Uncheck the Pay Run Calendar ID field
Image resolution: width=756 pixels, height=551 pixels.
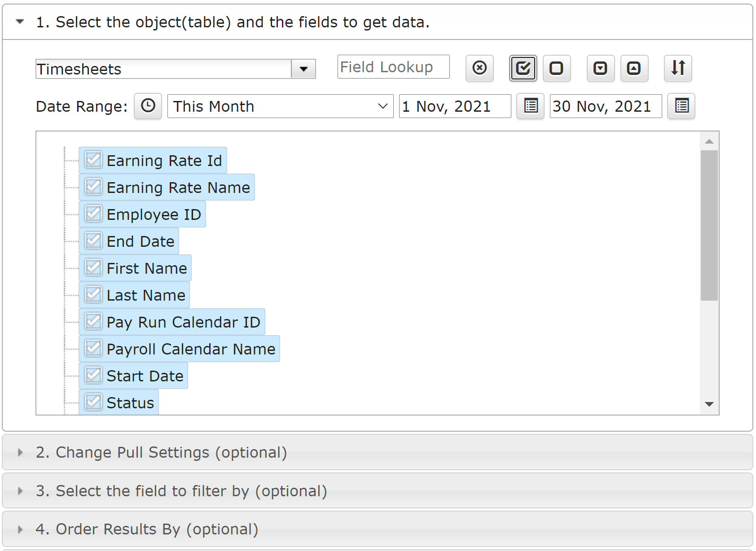click(x=93, y=322)
